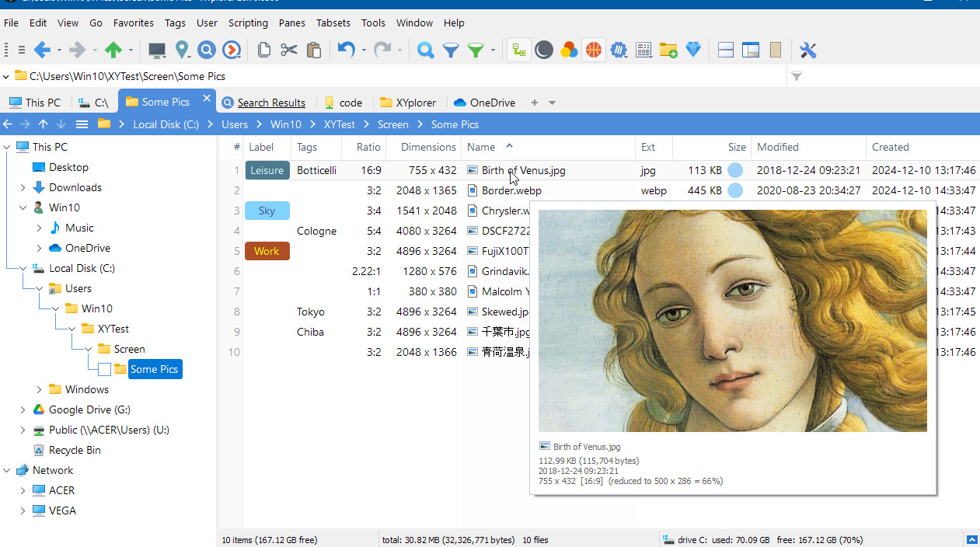Expand the Downloads tree node

23,187
